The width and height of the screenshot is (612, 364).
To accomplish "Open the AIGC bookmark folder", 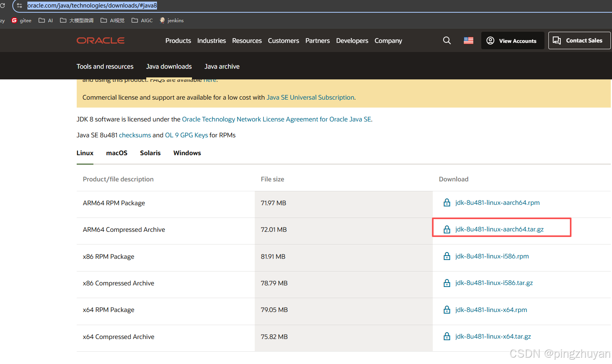I will pos(142,20).
